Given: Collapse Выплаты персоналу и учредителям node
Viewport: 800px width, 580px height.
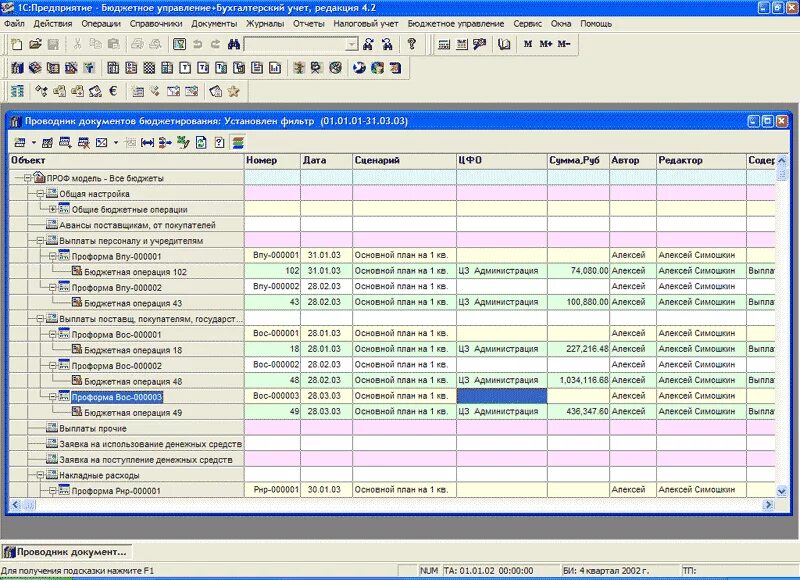Looking at the screenshot, I should pos(40,241).
